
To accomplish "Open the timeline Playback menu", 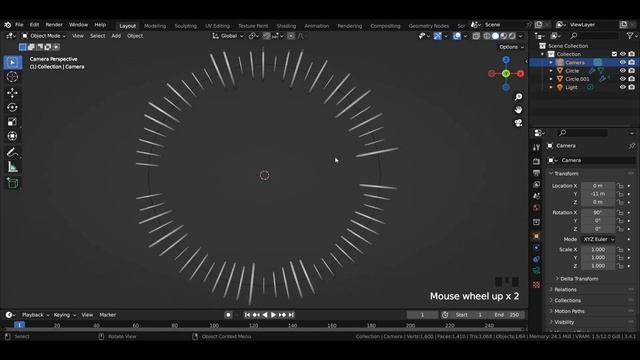I will coord(35,315).
